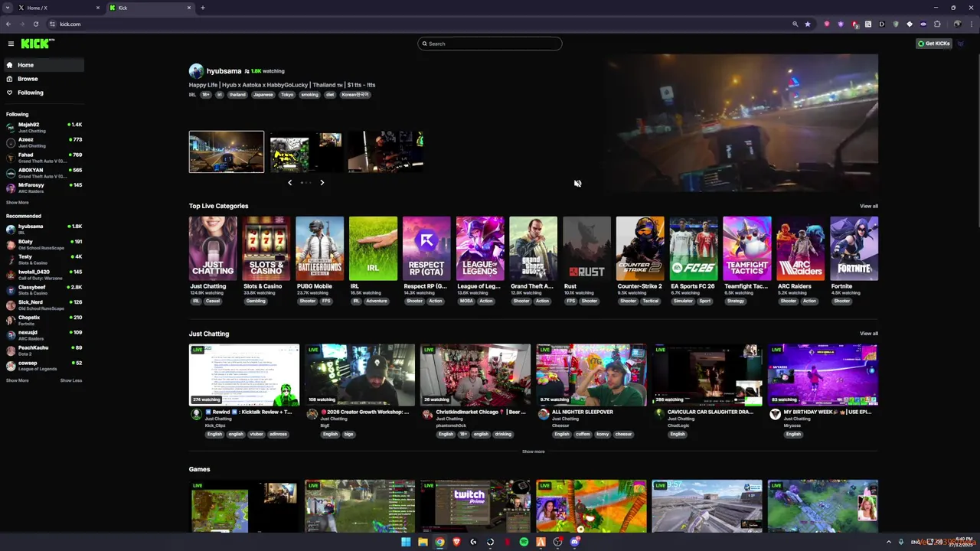The image size is (980, 551).
Task: Open Azeez channel in Following
Action: click(x=44, y=142)
